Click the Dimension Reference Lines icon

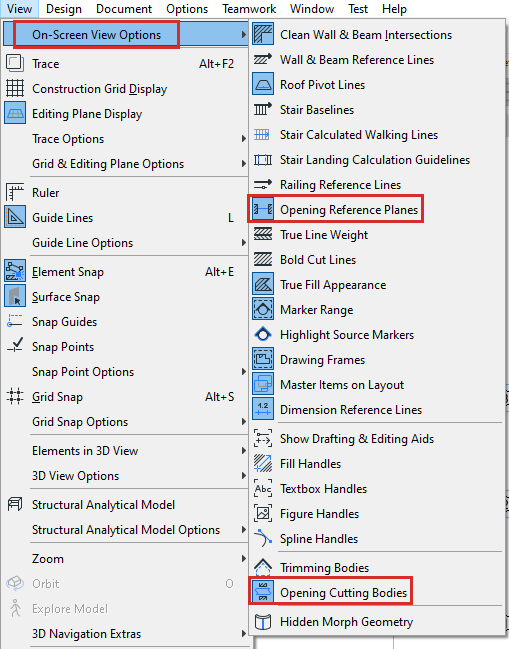pos(263,409)
